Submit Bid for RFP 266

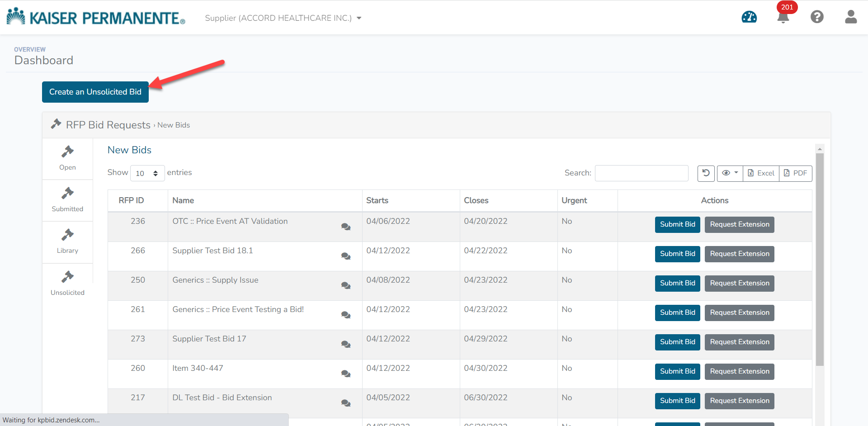pos(677,254)
